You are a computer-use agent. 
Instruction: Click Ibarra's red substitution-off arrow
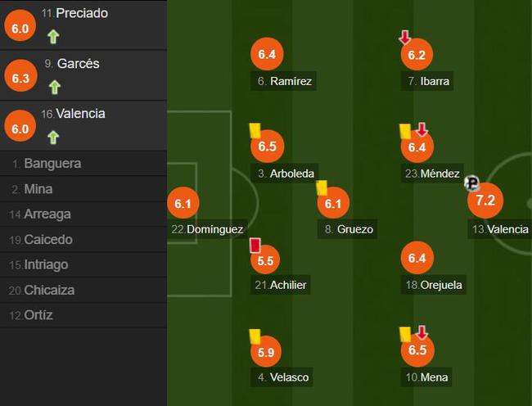pos(405,38)
